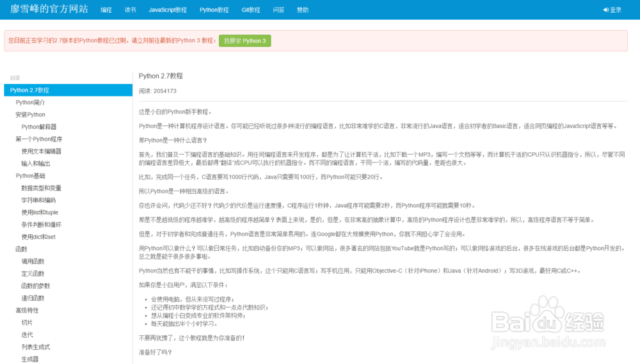This screenshot has height=364, width=640.
Task: Open 第一个Python程序 chapter
Action: point(39,139)
